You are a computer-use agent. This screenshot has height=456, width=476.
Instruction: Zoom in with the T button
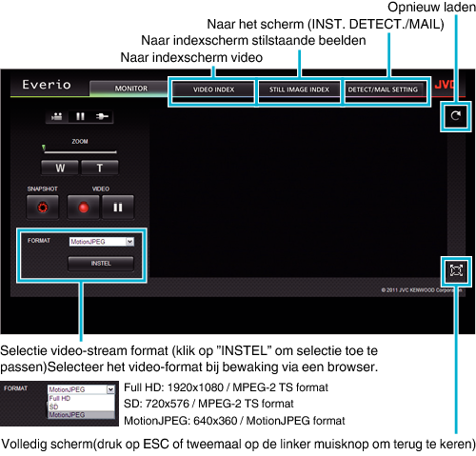point(100,168)
